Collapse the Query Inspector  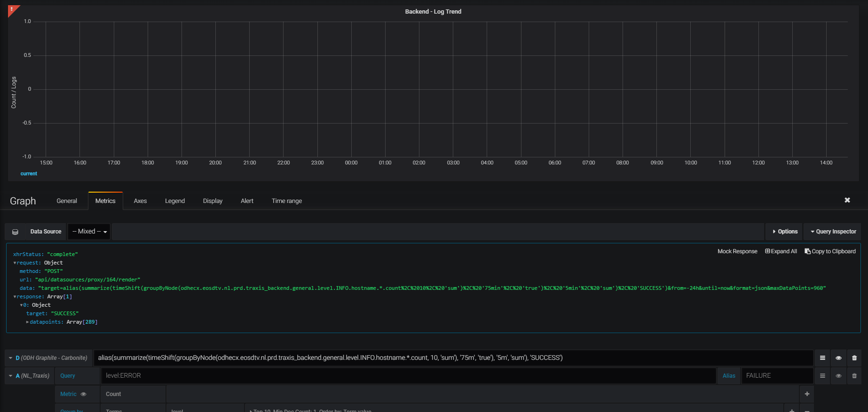tap(833, 232)
